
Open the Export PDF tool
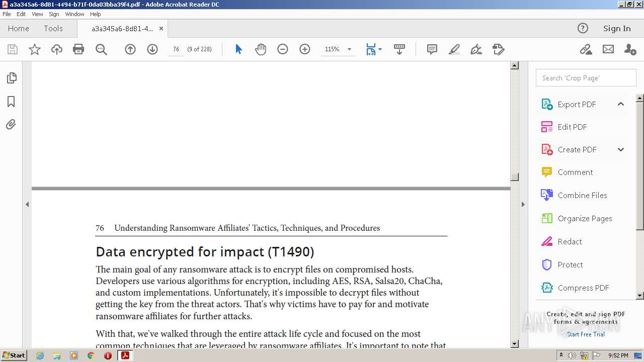(577, 104)
